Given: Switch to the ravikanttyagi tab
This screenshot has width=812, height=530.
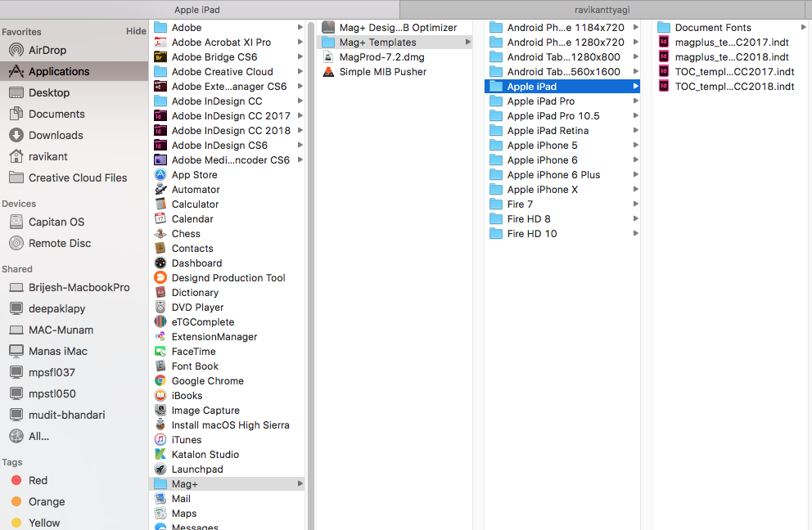Looking at the screenshot, I should pyautogui.click(x=602, y=10).
